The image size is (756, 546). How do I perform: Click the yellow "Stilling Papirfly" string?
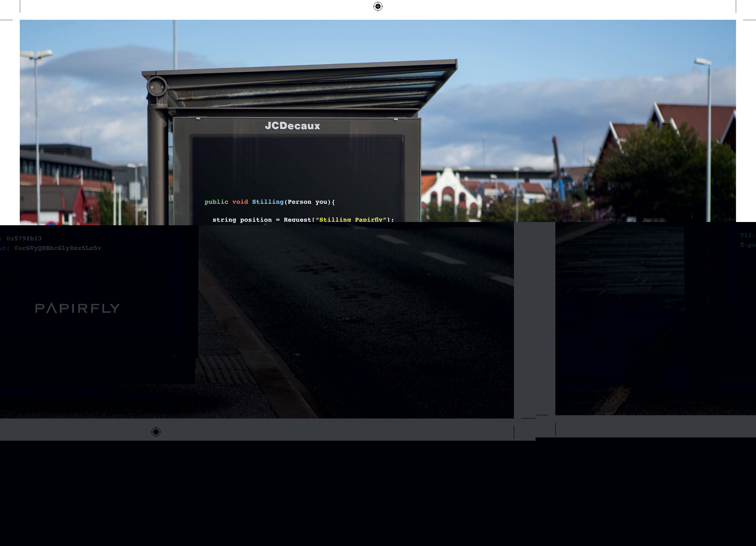(351, 220)
